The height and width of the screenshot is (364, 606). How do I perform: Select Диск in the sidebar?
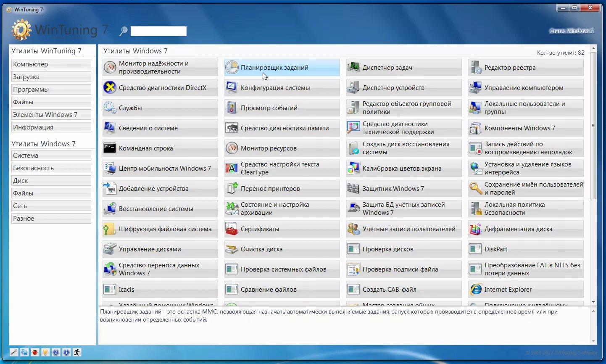(51, 181)
